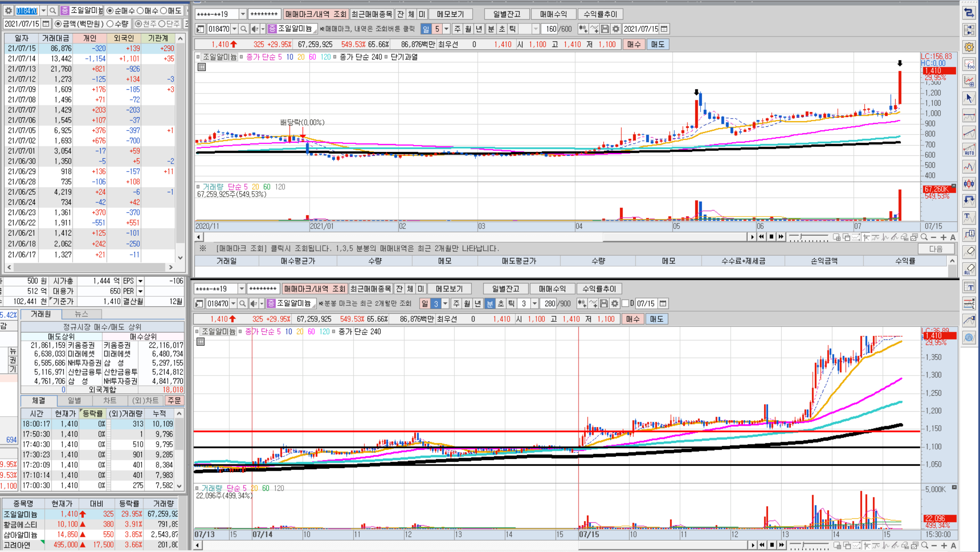Click the yellow gear in the right sidebar
The image size is (980, 552).
click(x=969, y=47)
